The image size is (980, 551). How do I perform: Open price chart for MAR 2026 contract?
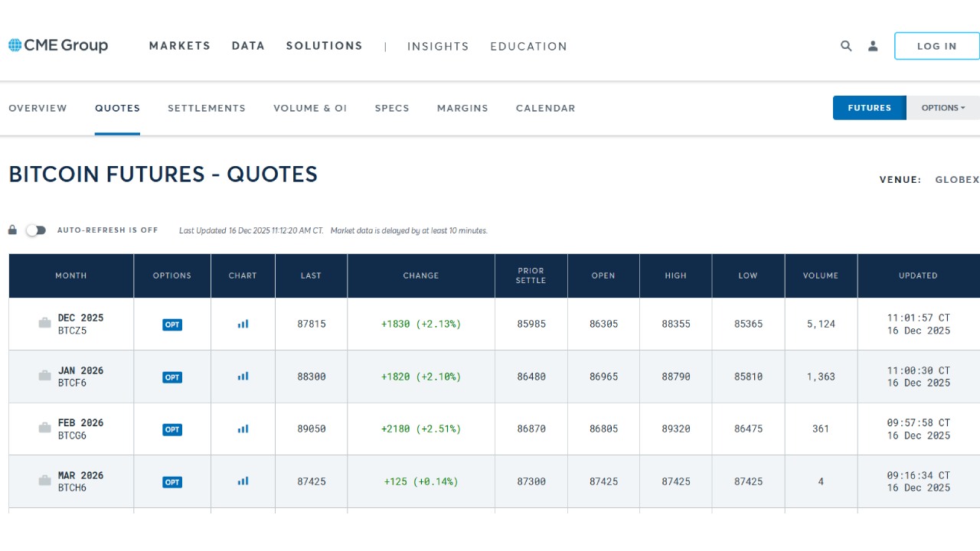coord(242,481)
